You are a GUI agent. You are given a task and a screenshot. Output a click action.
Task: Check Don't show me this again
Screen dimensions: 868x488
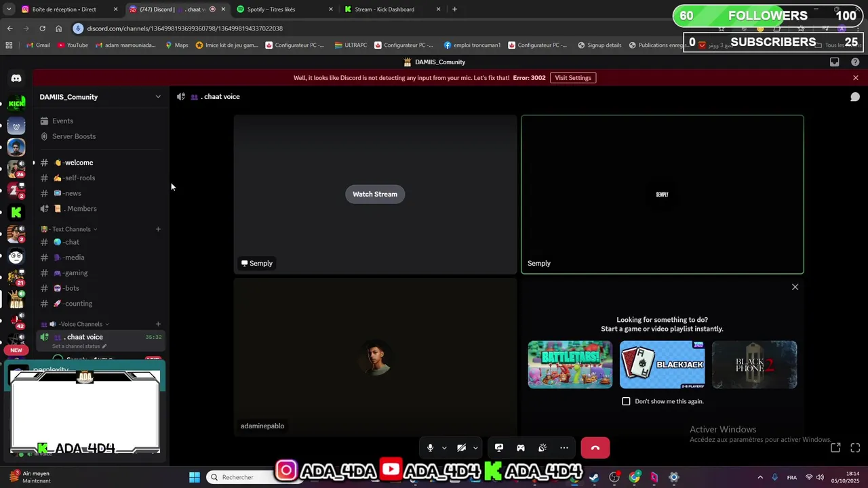[x=626, y=401]
